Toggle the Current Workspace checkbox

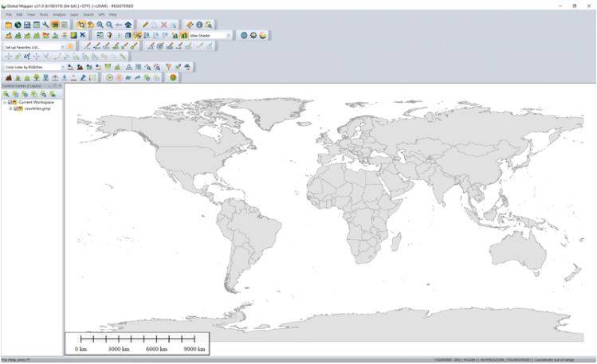click(10, 102)
